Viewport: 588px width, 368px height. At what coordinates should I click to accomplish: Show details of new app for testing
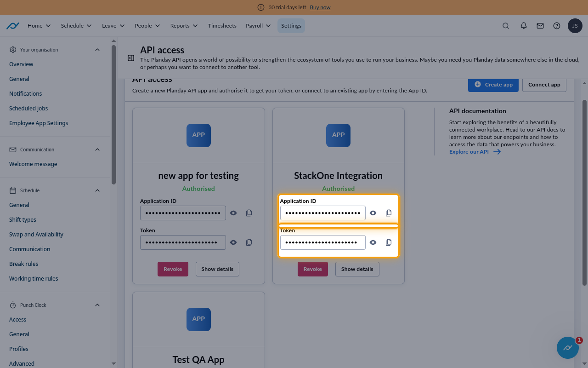coord(217,269)
